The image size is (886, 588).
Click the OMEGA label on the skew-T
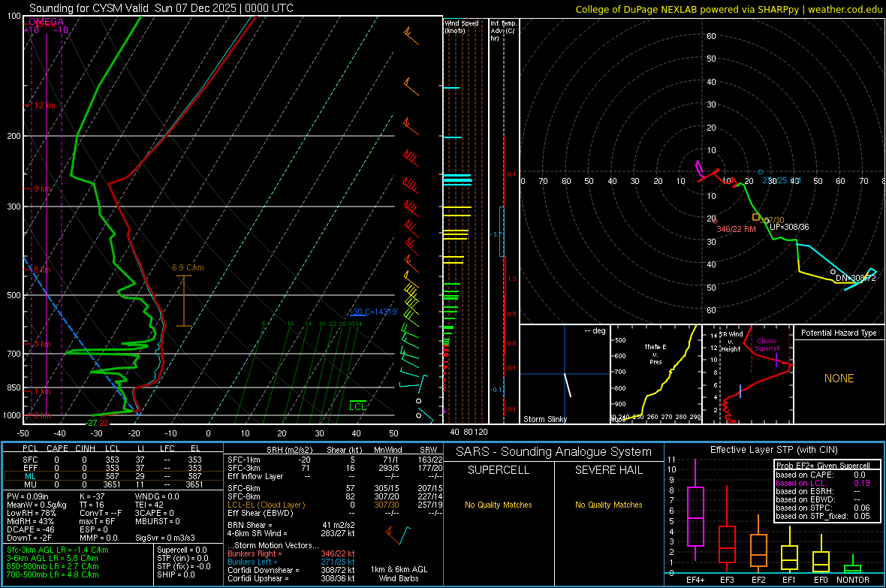tap(46, 22)
